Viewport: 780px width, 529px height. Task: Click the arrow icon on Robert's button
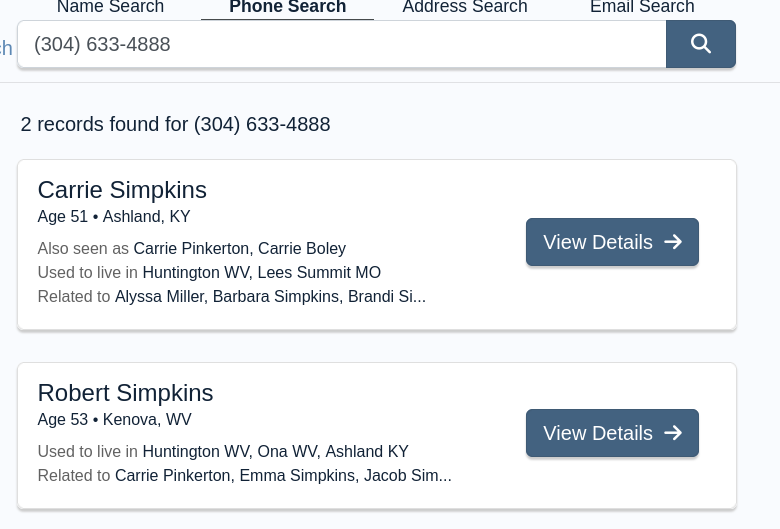tap(673, 433)
